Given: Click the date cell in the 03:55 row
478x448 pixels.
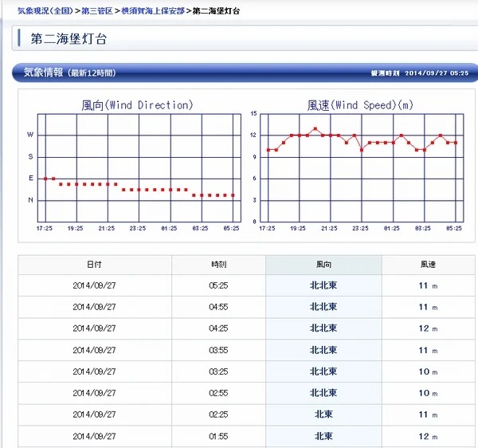Looking at the screenshot, I should [x=94, y=350].
